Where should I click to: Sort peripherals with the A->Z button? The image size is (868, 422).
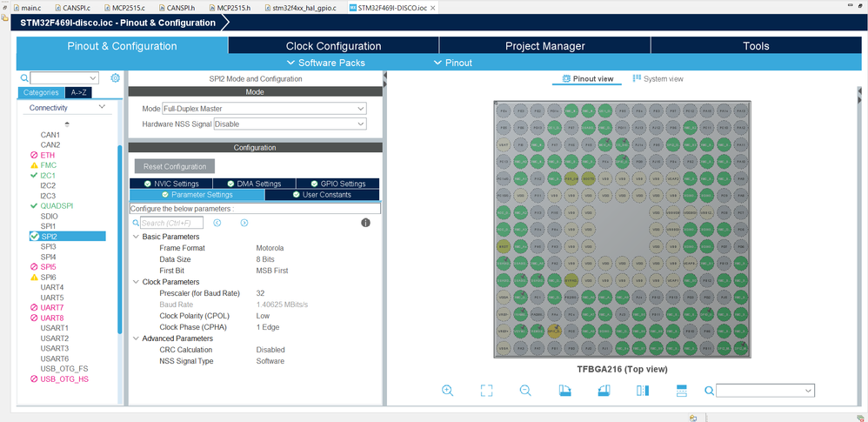(x=78, y=92)
